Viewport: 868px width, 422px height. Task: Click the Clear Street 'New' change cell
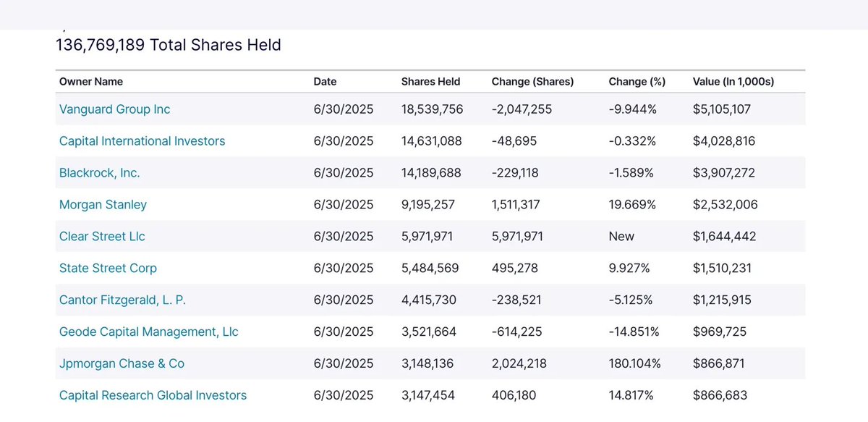point(621,237)
